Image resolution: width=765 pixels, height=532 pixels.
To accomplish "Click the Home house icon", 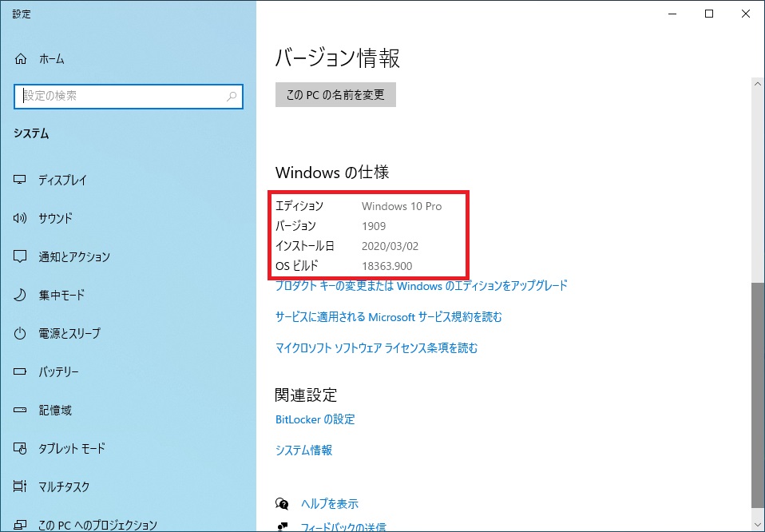I will click(21, 59).
